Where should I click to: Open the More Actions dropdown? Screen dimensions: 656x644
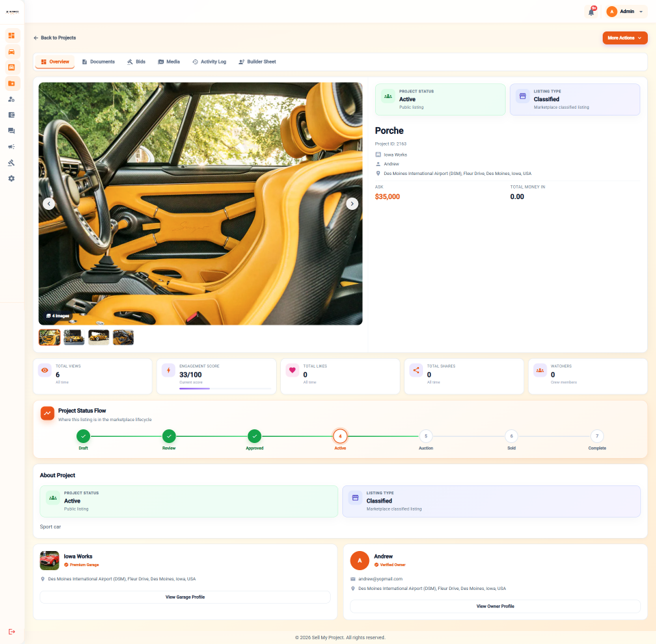625,38
